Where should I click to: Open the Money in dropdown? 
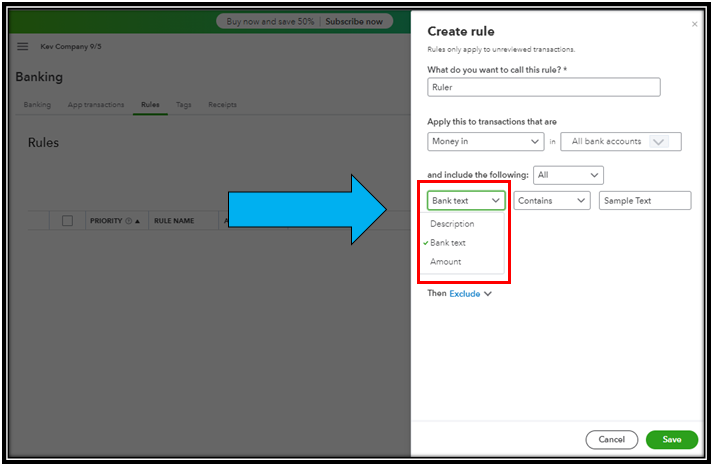tap(485, 142)
